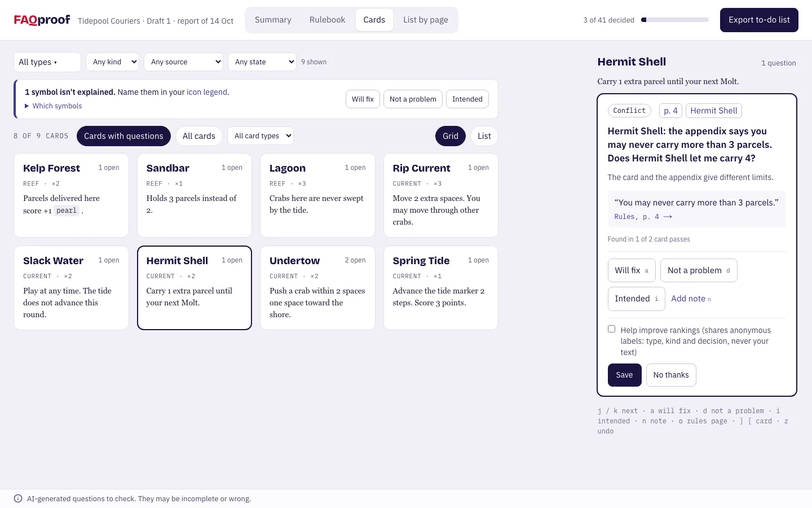Viewport: 812px width, 508px height.
Task: Open the Summary tab
Action: [x=273, y=20]
